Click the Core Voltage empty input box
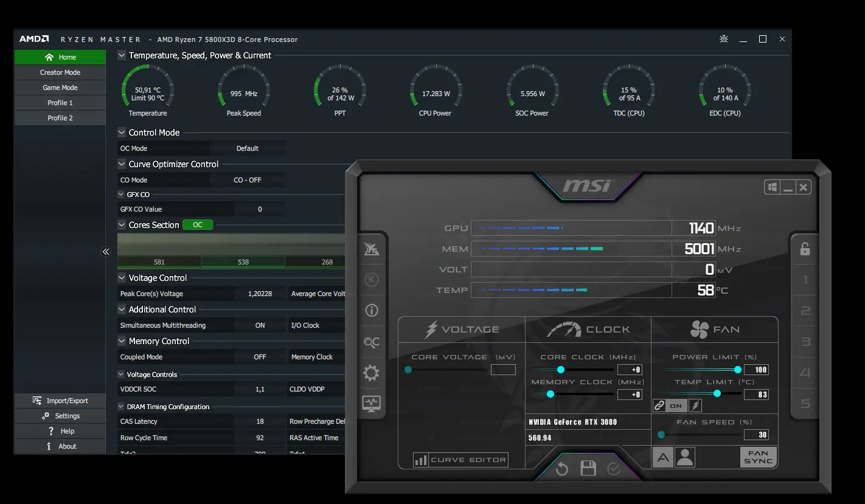The image size is (865, 504). [503, 370]
